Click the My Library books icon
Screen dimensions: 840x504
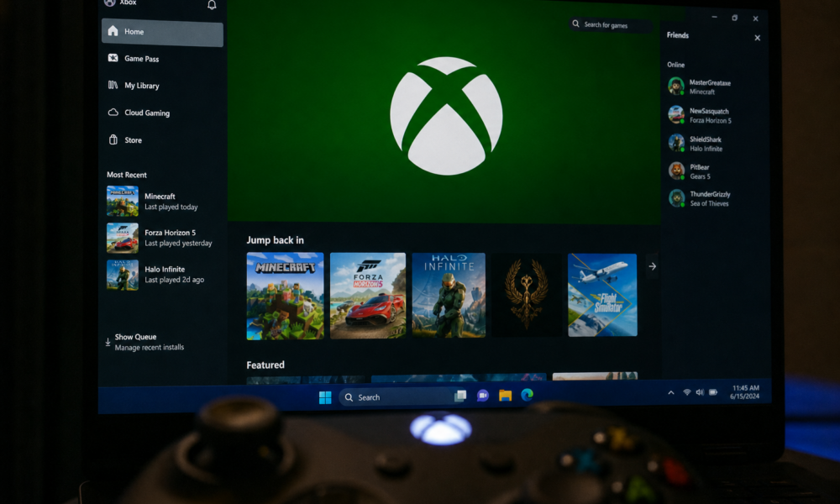pos(113,85)
